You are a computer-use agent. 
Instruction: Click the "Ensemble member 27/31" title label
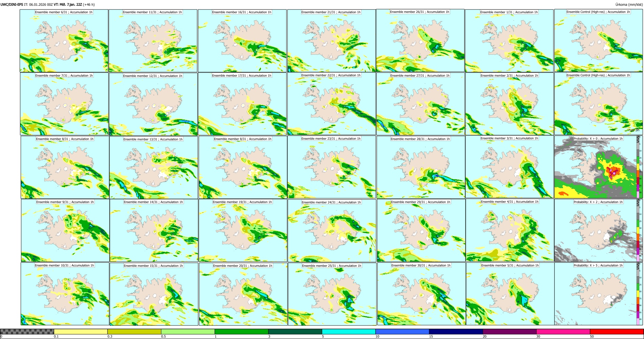point(420,76)
